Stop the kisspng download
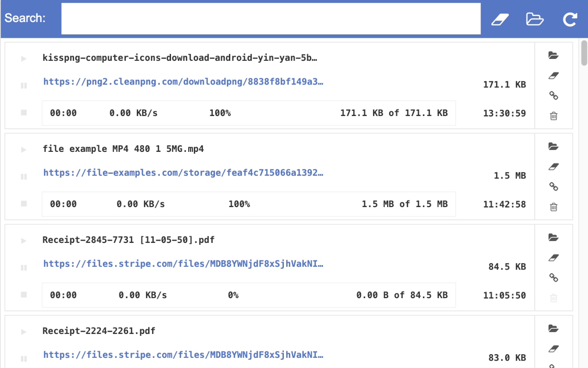The image size is (588, 368). point(23,112)
